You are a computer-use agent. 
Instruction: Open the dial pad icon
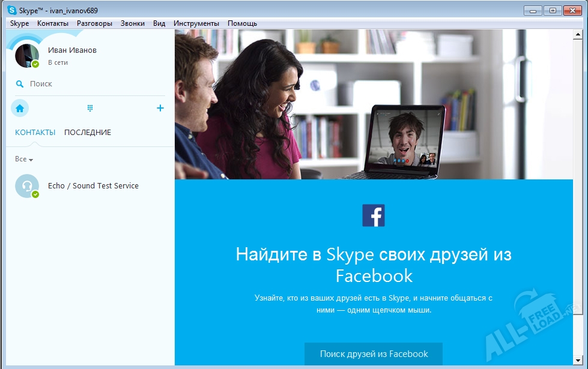point(90,108)
